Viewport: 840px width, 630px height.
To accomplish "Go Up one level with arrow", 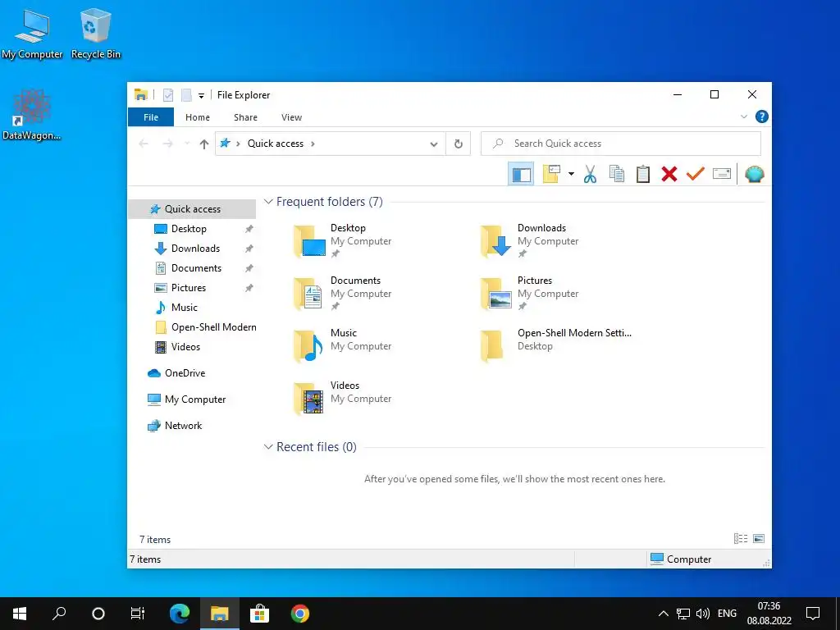I will pyautogui.click(x=203, y=144).
